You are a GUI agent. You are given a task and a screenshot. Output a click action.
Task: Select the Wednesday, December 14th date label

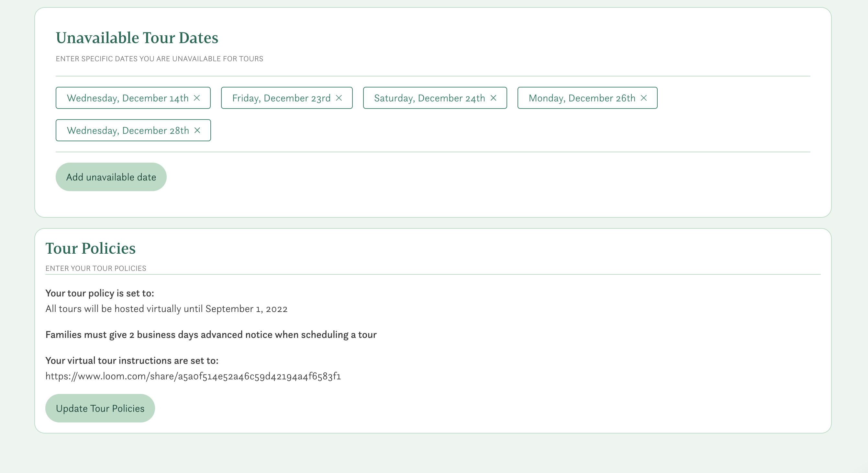(128, 98)
